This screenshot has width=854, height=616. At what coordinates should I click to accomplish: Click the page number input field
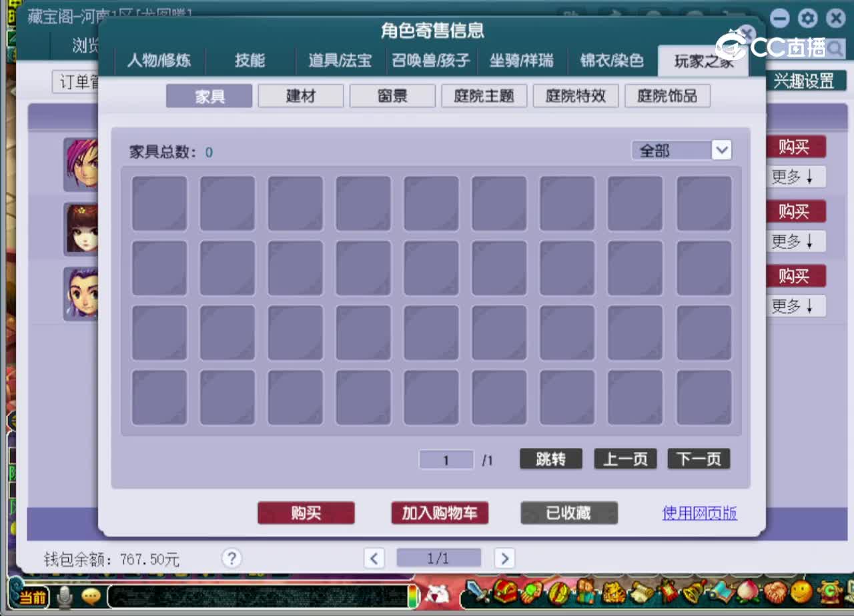point(446,459)
